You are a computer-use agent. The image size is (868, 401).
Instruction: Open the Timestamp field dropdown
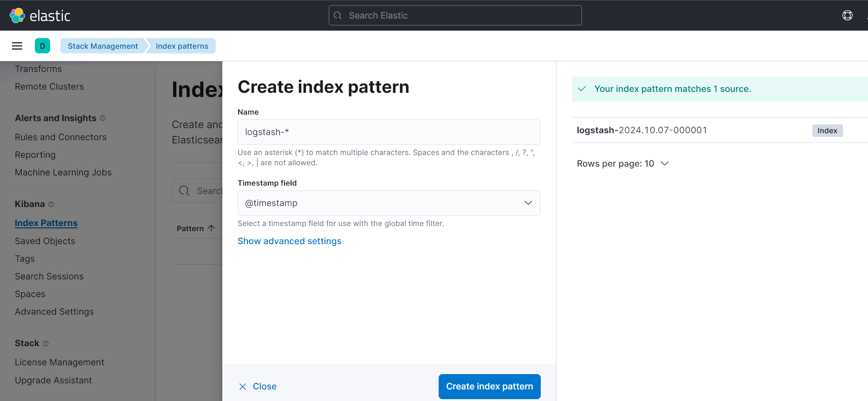(x=389, y=203)
